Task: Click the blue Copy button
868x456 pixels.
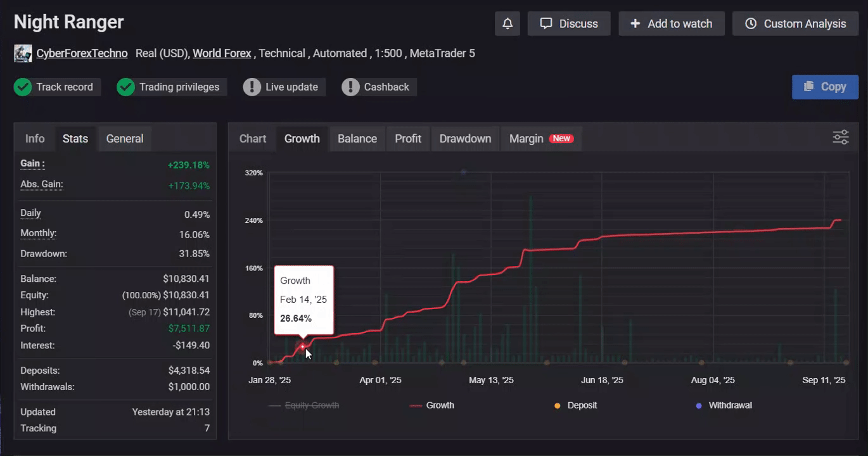Action: pyautogui.click(x=825, y=87)
